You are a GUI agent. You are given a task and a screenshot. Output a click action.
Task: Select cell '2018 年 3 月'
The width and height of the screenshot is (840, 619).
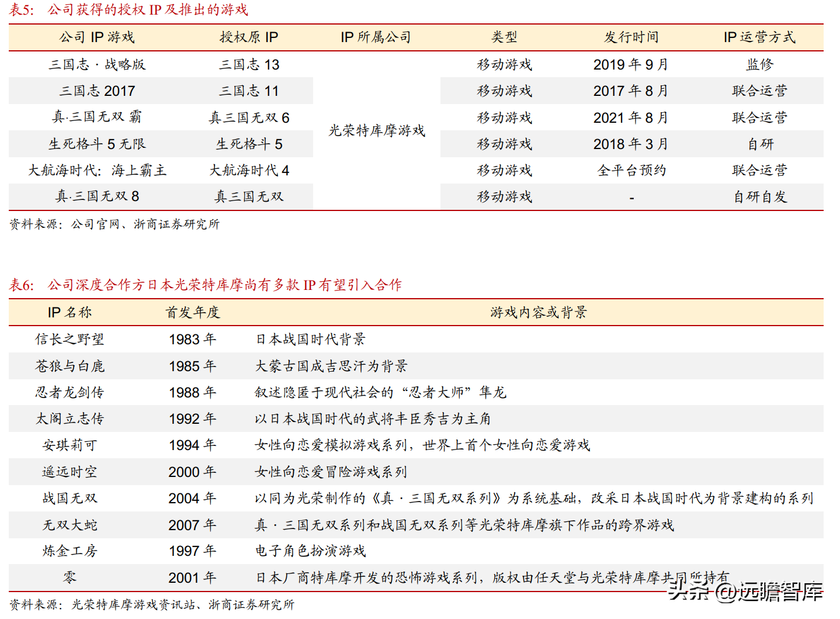631,144
